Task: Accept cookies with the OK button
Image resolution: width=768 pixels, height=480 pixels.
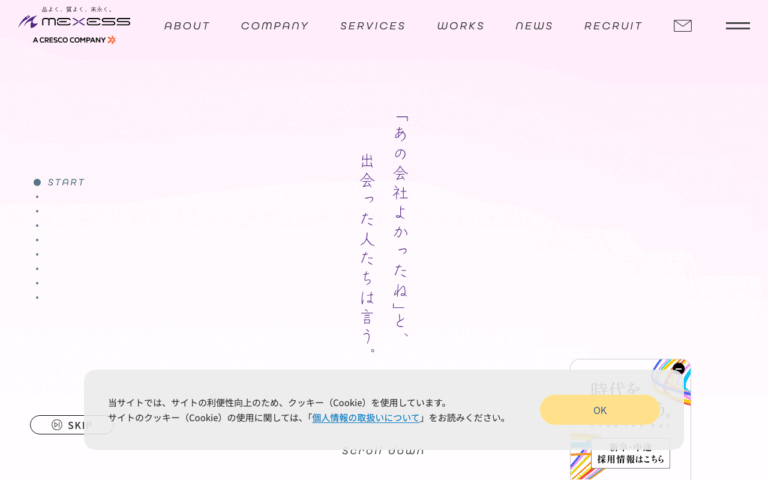Action: click(600, 410)
